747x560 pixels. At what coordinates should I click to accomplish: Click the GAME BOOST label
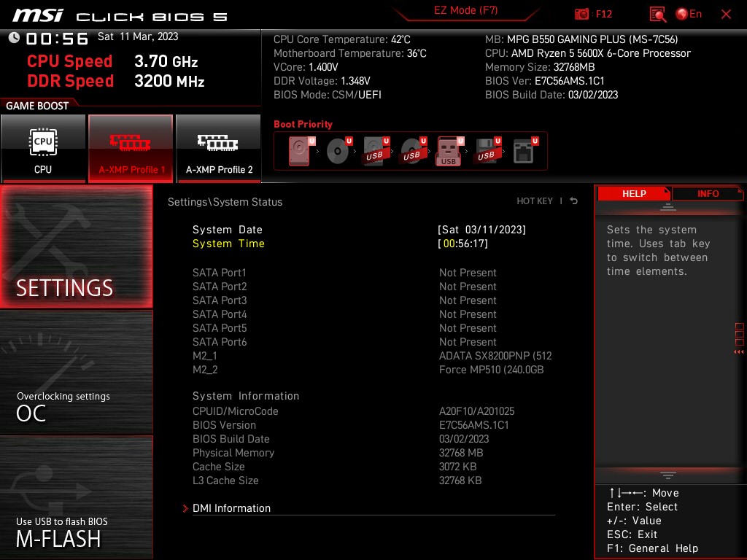point(37,106)
